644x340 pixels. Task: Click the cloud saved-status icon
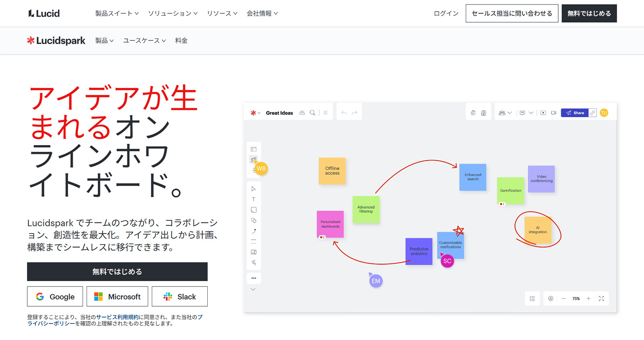pos(302,113)
